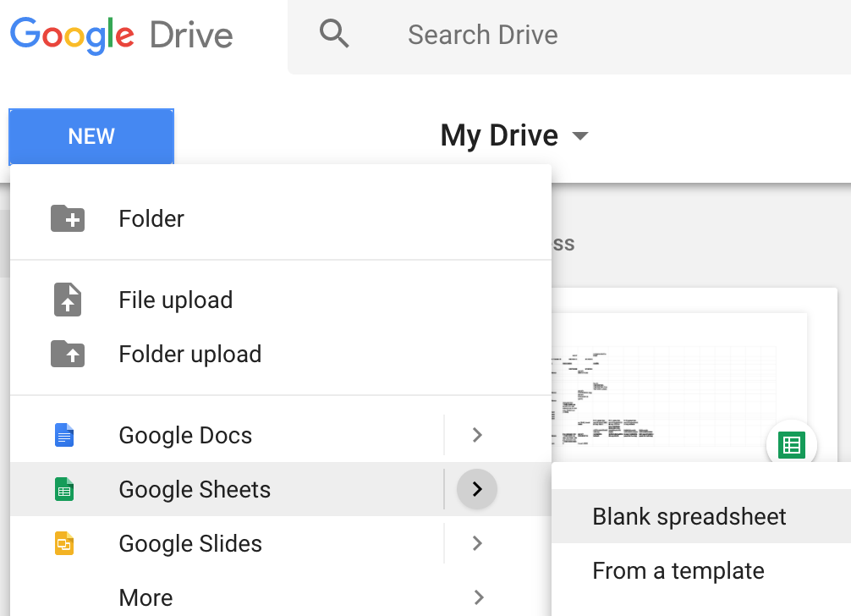
Task: Click the Search Drive input field
Action: pos(483,34)
